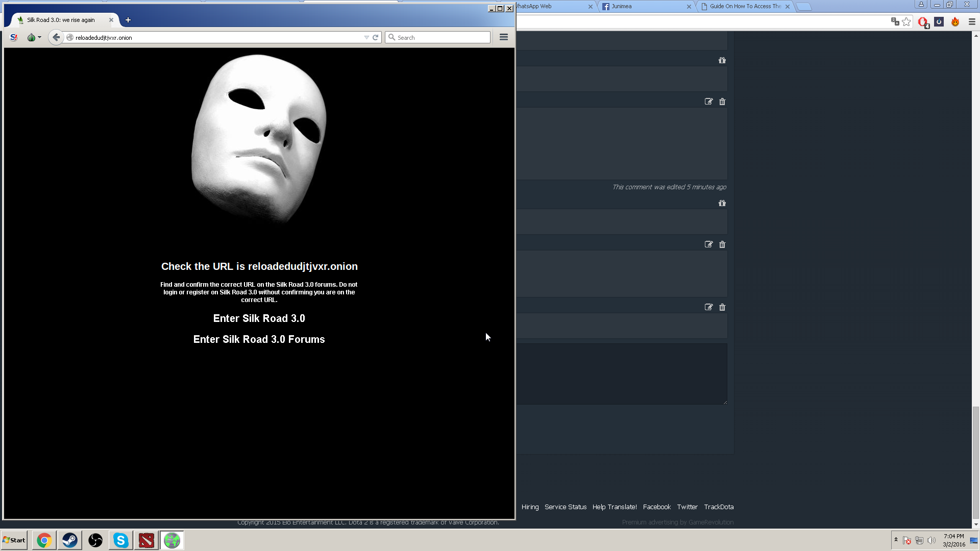Delete the comment marked 'edited 5 minutes ago'
This screenshot has width=980, height=551.
click(722, 102)
